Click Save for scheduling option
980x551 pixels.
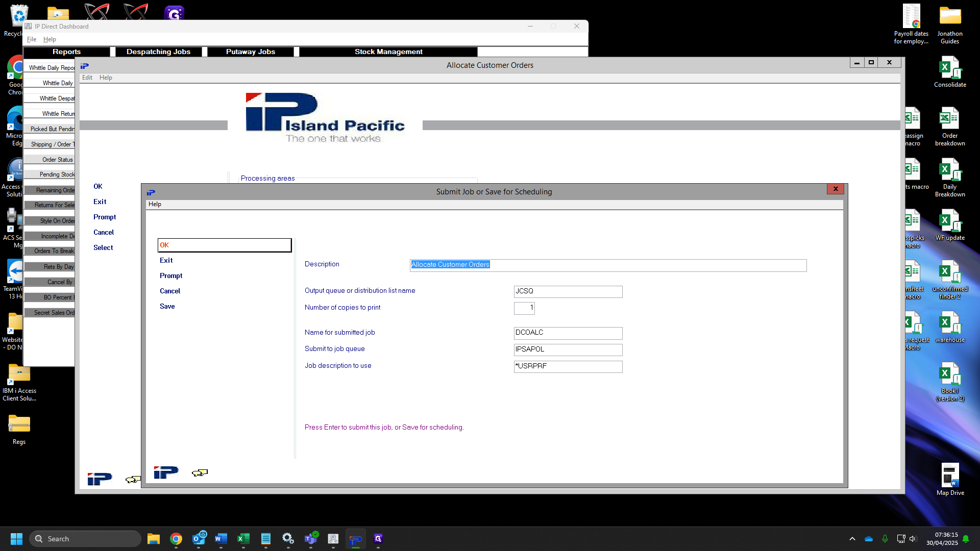167,307
